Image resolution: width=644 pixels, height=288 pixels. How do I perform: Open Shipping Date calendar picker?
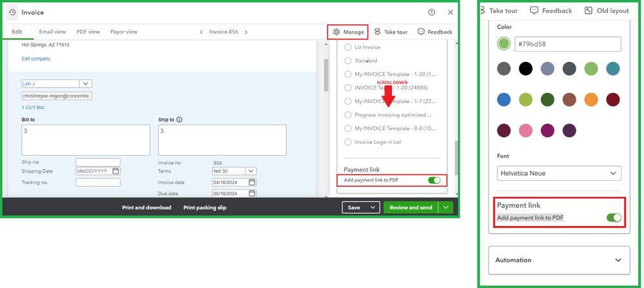coord(116,171)
